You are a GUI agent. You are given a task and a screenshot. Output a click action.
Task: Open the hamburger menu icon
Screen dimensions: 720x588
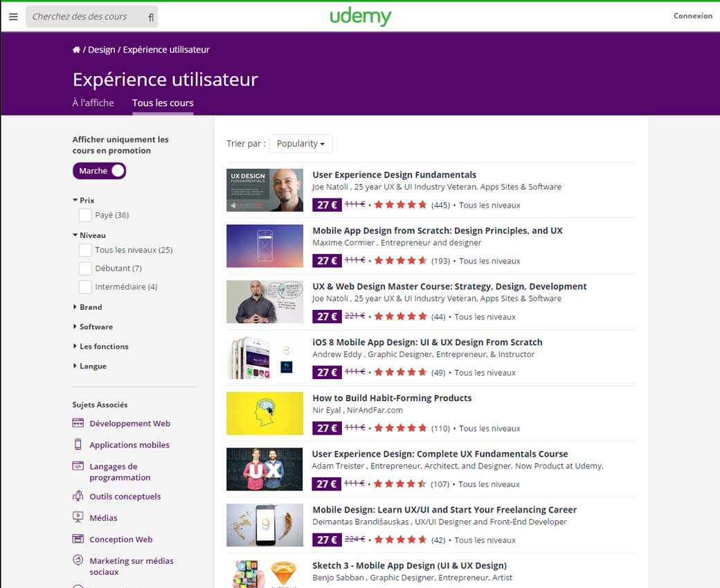point(13,17)
